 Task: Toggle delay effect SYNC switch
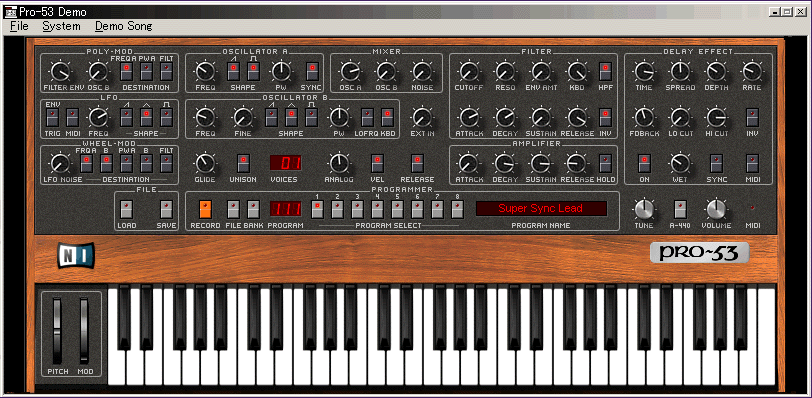[716, 163]
